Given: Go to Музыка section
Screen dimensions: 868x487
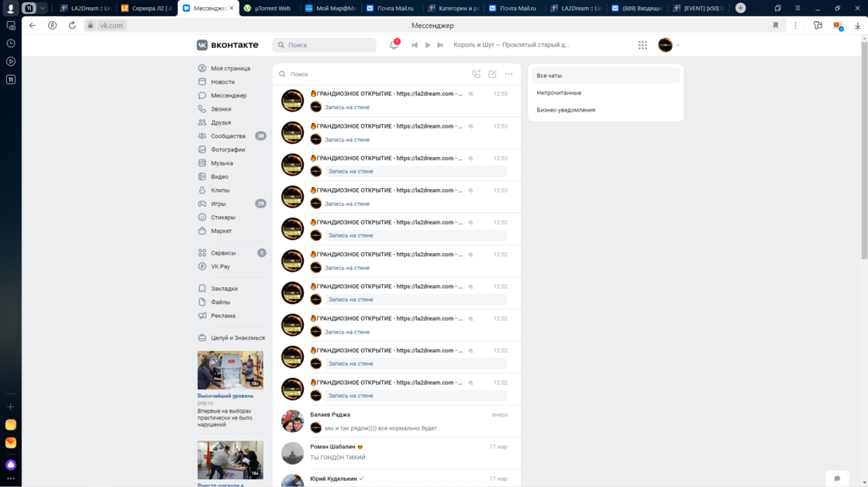Looking at the screenshot, I should 222,163.
